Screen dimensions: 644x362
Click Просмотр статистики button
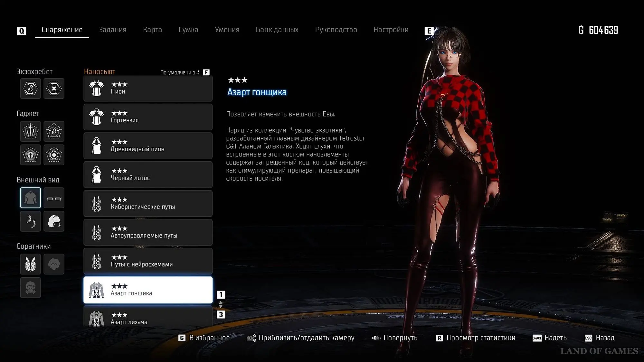pyautogui.click(x=475, y=338)
